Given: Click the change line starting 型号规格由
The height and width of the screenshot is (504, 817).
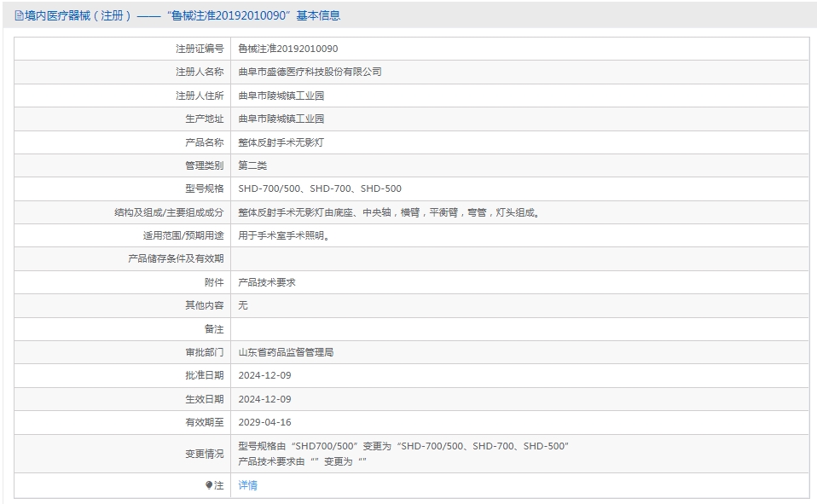Looking at the screenshot, I should tap(403, 446).
